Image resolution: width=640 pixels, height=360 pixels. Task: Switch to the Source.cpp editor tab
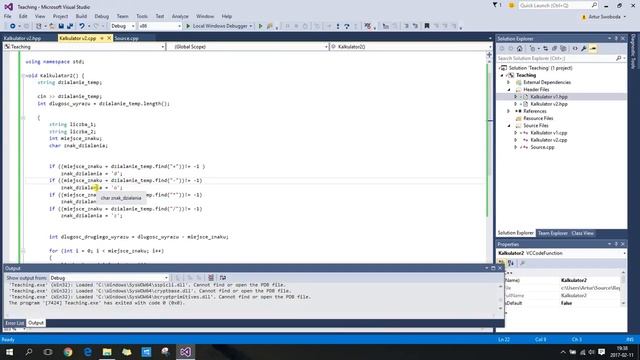(127, 38)
